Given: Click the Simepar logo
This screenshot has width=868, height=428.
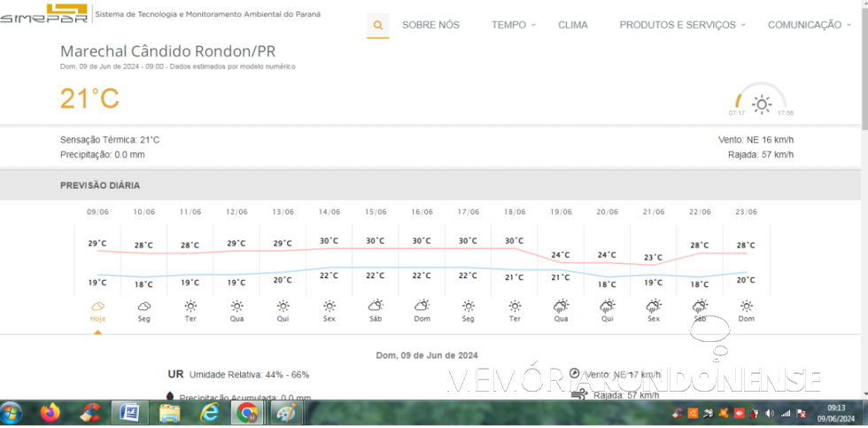Looking at the screenshot, I should (44, 15).
